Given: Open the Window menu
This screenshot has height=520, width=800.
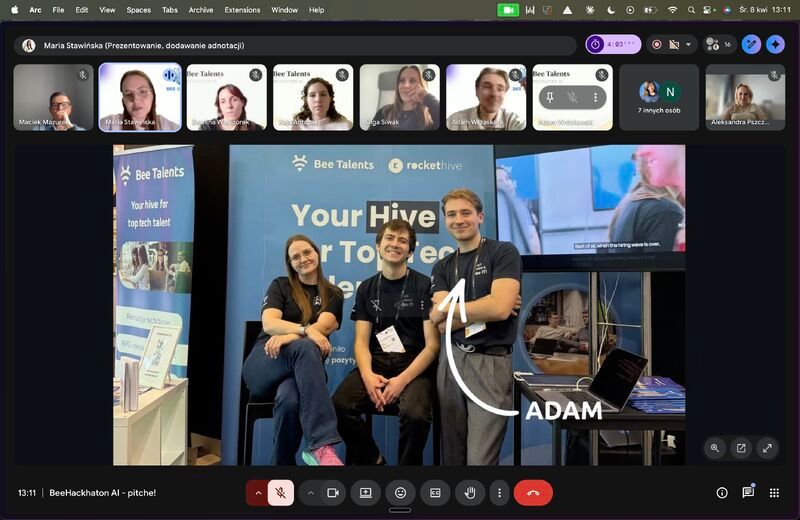Looking at the screenshot, I should point(285,10).
